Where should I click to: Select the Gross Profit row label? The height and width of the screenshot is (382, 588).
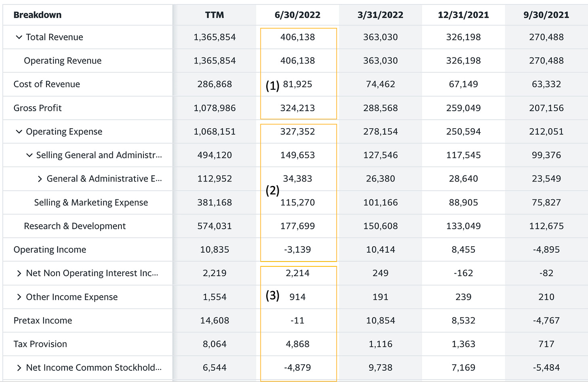tap(38, 108)
